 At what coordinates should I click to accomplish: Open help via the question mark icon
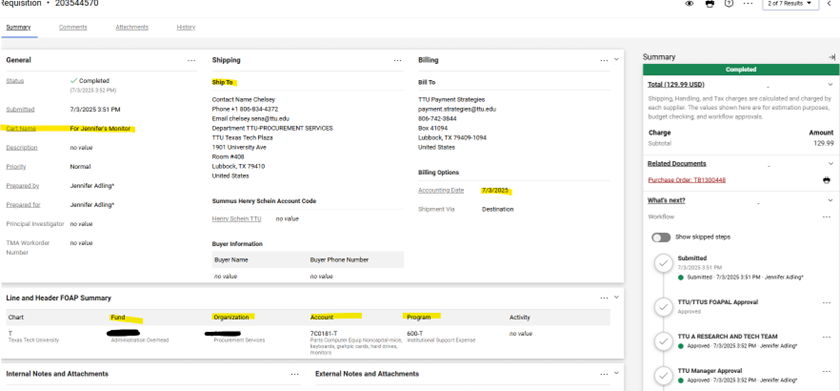click(729, 4)
